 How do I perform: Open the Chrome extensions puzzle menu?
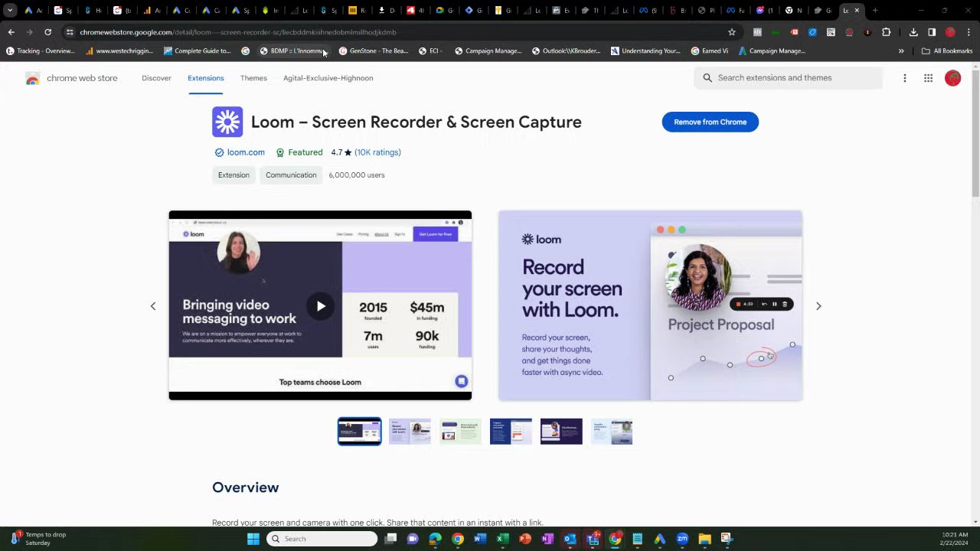pyautogui.click(x=886, y=32)
